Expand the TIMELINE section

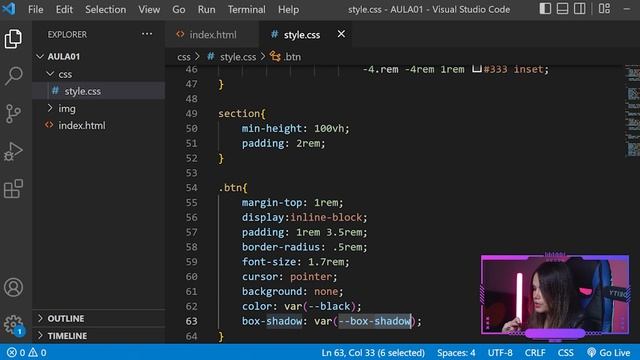tap(62, 336)
